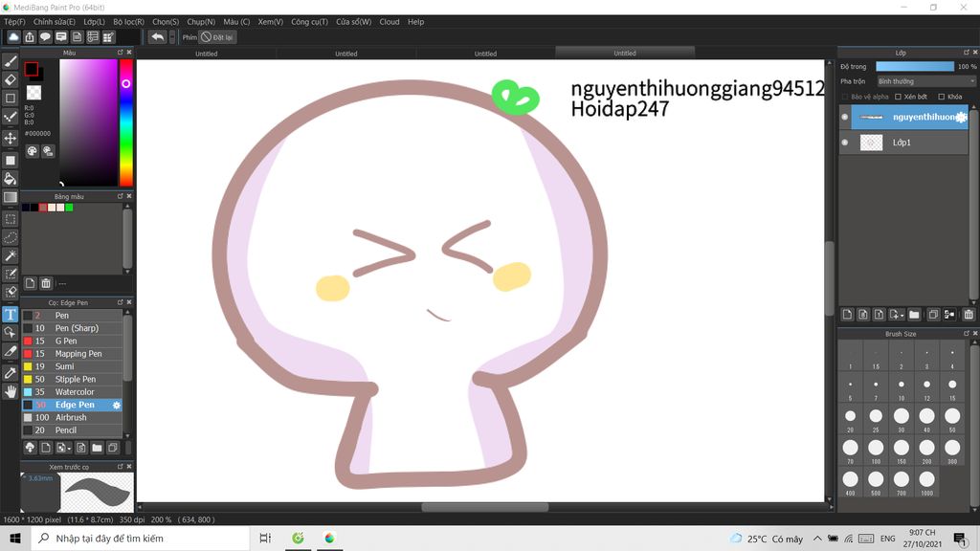Toggle visibility of Lớp1 layer
980x551 pixels.
point(845,143)
